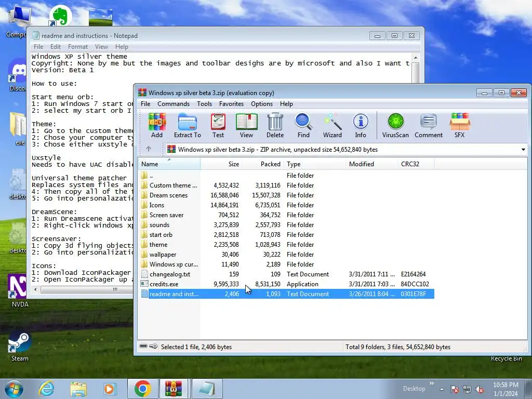Open the Extract To tool

tap(187, 125)
